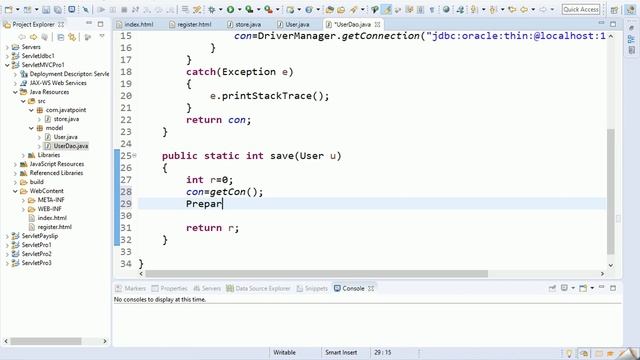Click the Pin Console icon

coord(552,288)
